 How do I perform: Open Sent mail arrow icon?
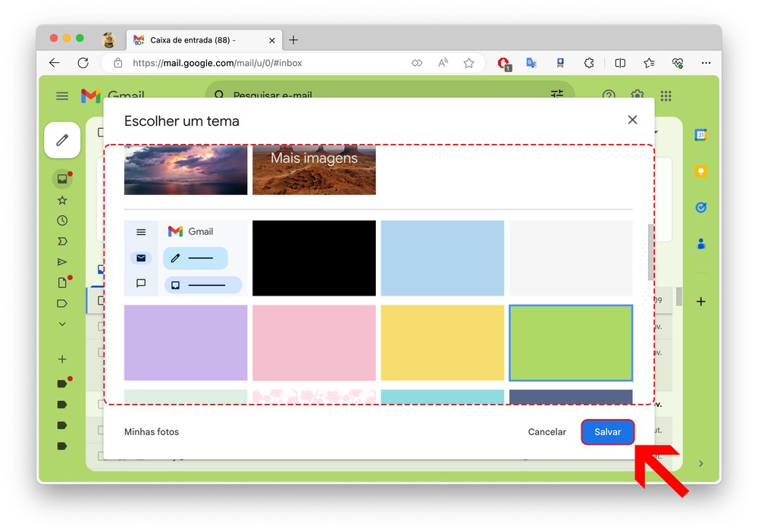[62, 262]
